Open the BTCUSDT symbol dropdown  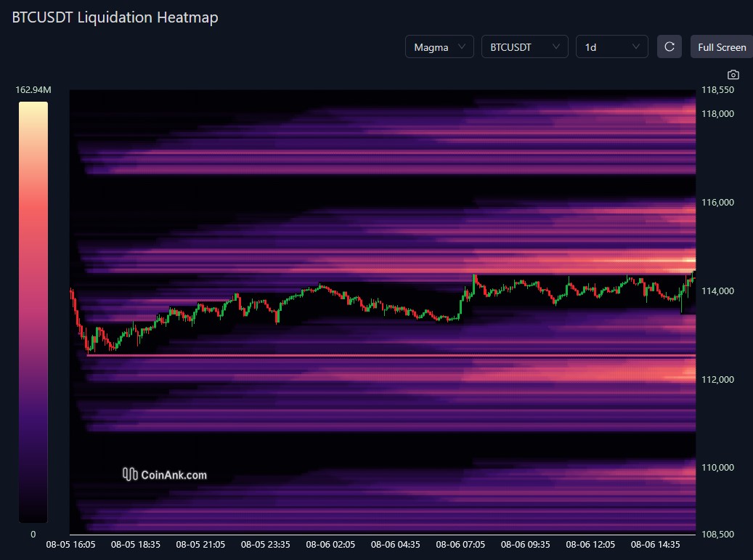click(x=525, y=46)
